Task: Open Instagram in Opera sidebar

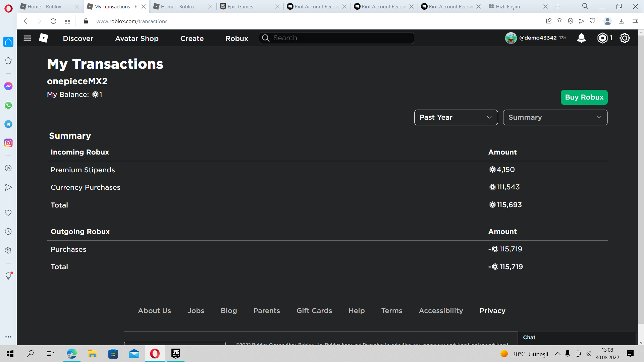Action: pos(8,143)
